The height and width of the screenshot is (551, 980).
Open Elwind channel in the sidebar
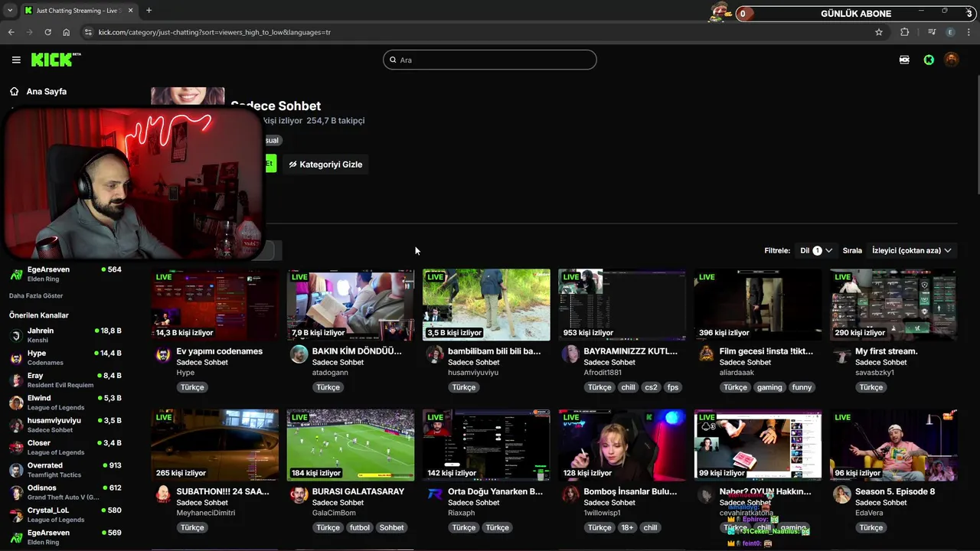(65, 403)
